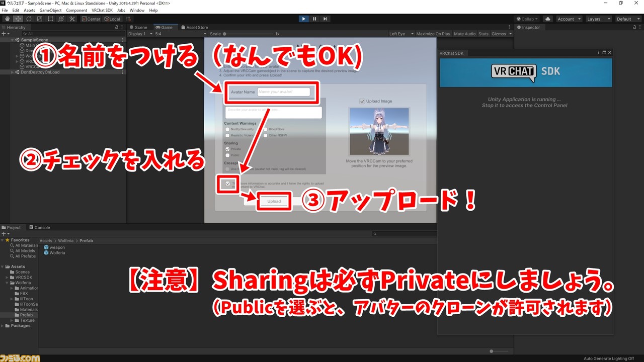
Task: Select All Models favorite search
Action: tap(22, 251)
